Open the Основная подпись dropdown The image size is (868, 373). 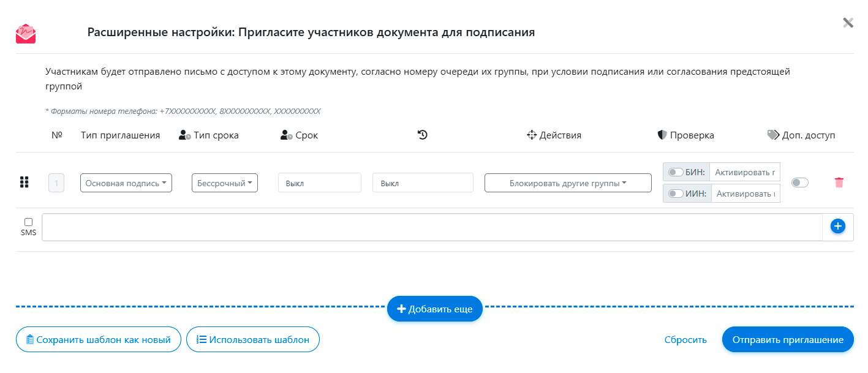pos(126,183)
